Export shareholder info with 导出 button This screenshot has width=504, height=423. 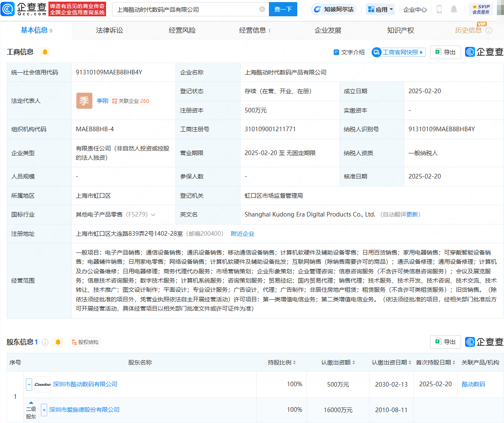coord(446,342)
